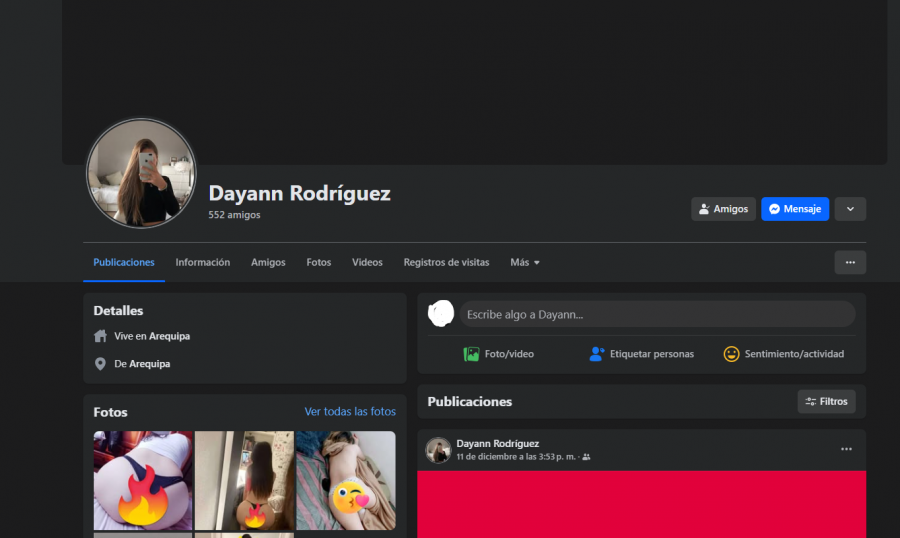
Task: Open the Filtros options for Publicaciones
Action: pyautogui.click(x=826, y=401)
